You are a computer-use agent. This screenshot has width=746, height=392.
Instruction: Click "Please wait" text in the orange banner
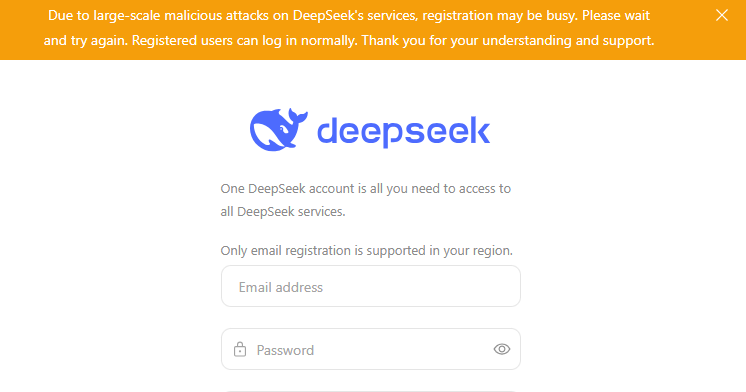[x=616, y=16]
